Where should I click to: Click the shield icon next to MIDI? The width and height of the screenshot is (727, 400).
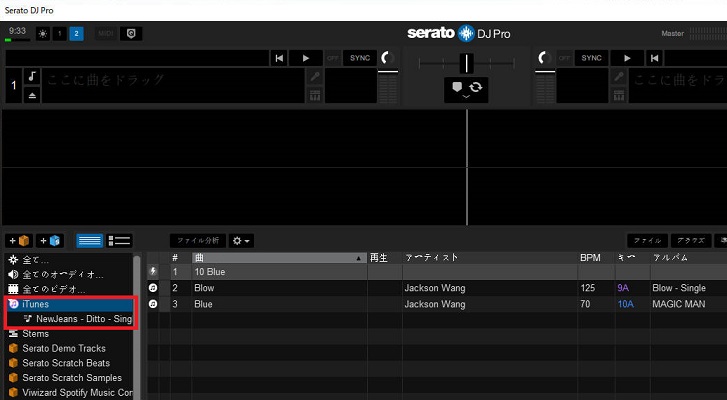tap(131, 34)
